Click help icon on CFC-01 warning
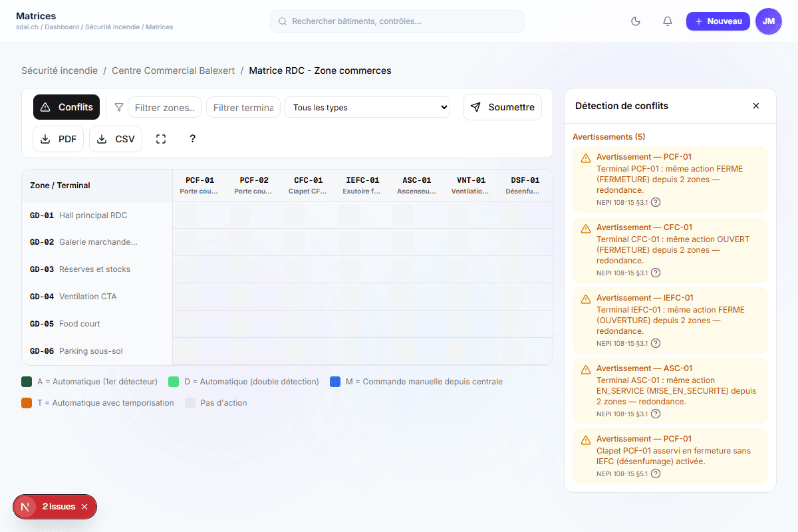The image size is (798, 532). coord(656,273)
